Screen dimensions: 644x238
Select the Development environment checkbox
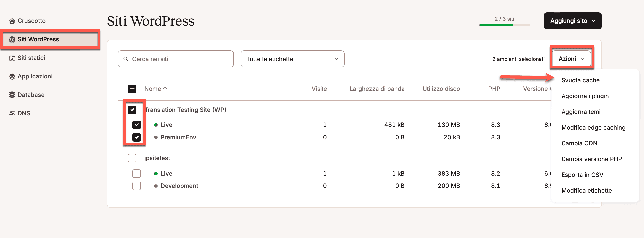[x=137, y=186]
